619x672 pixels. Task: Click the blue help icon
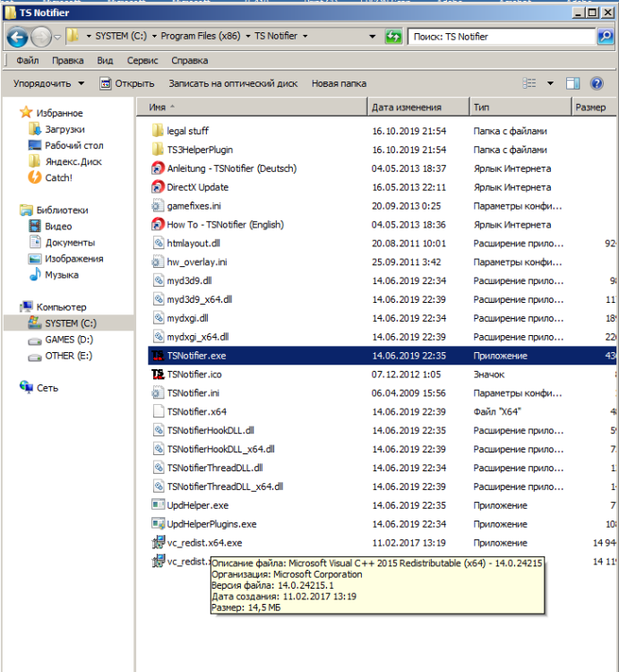pyautogui.click(x=597, y=83)
